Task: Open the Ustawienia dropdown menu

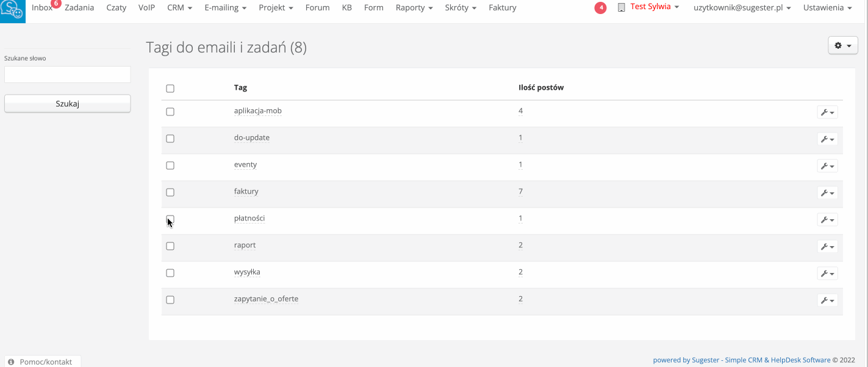Action: [x=828, y=8]
